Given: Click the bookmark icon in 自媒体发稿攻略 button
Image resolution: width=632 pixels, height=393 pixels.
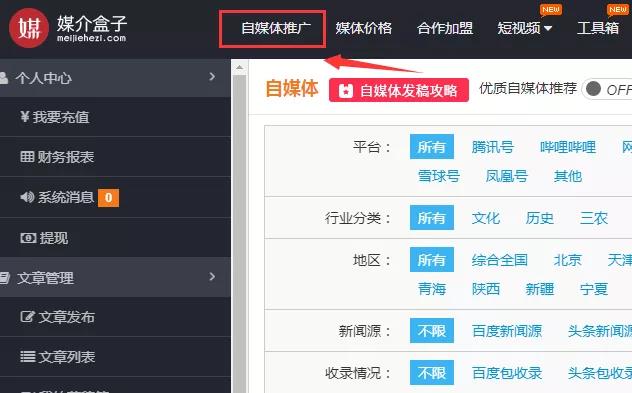Looking at the screenshot, I should 345,91.
